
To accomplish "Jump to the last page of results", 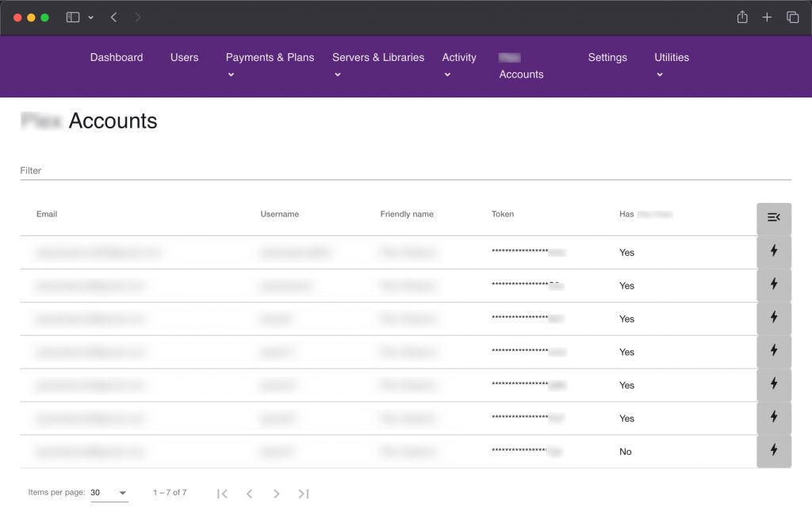I will click(x=303, y=494).
